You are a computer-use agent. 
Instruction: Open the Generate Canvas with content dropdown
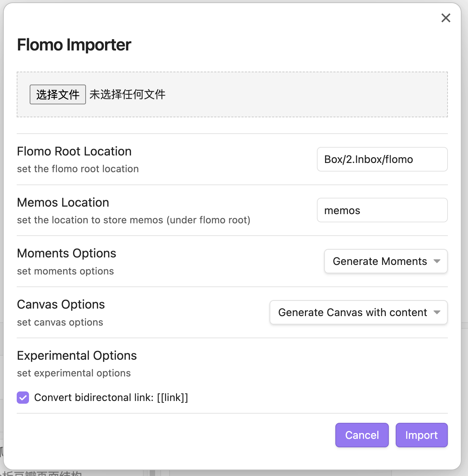pos(358,312)
